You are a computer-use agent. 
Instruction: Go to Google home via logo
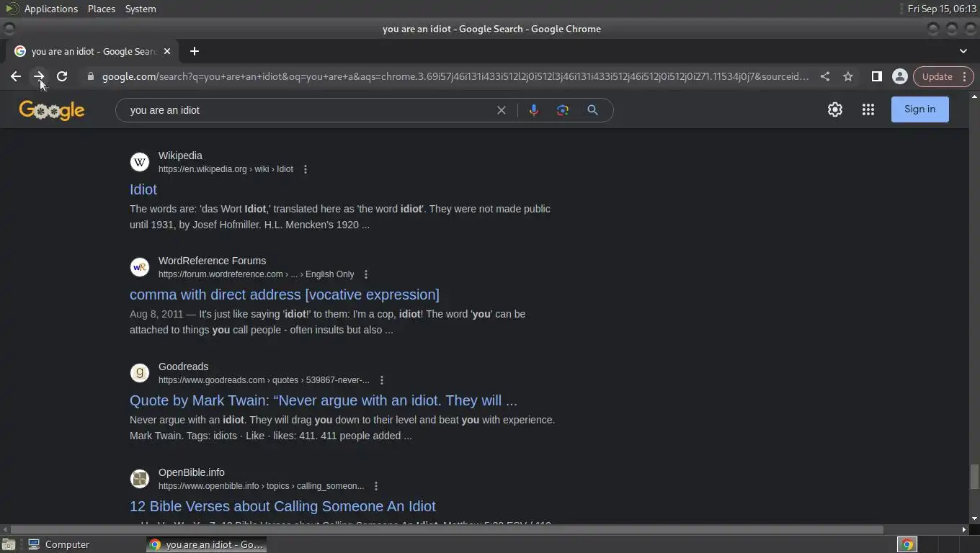(x=52, y=110)
